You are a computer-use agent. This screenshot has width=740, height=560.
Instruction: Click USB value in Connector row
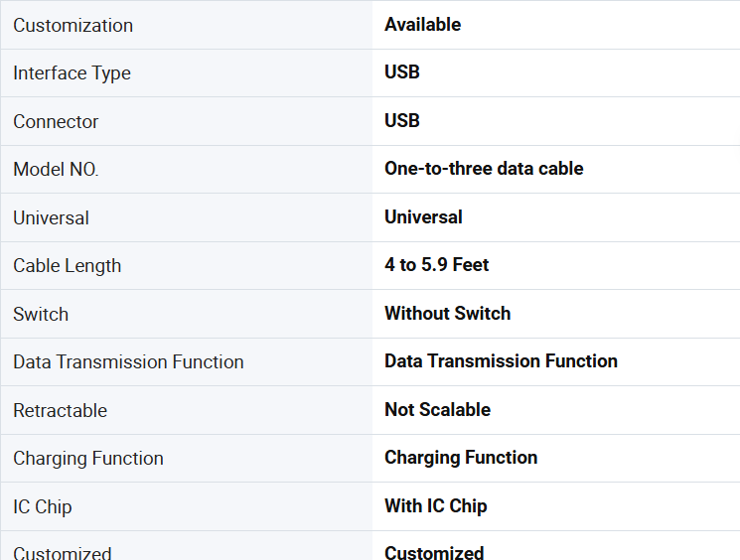point(401,121)
